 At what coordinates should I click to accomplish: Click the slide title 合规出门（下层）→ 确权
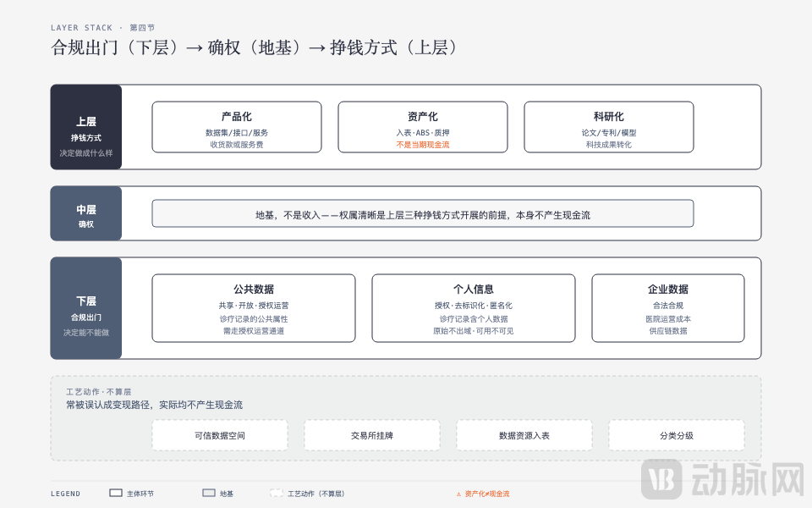(x=254, y=47)
